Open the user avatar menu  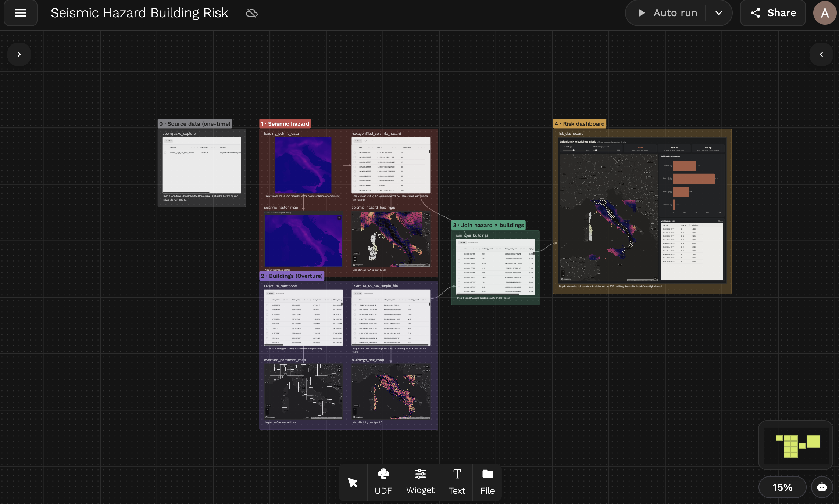click(x=825, y=13)
